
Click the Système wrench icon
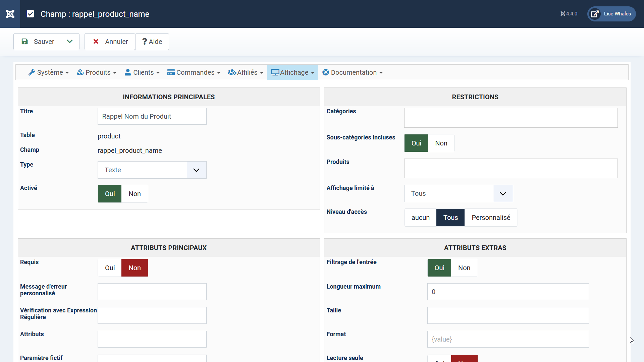tap(32, 72)
